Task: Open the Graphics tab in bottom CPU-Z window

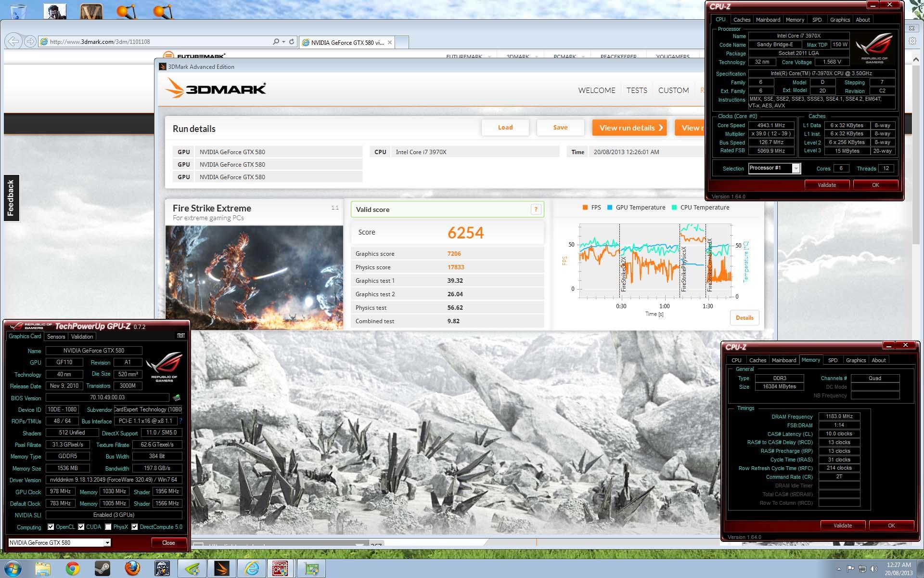Action: [x=856, y=360]
